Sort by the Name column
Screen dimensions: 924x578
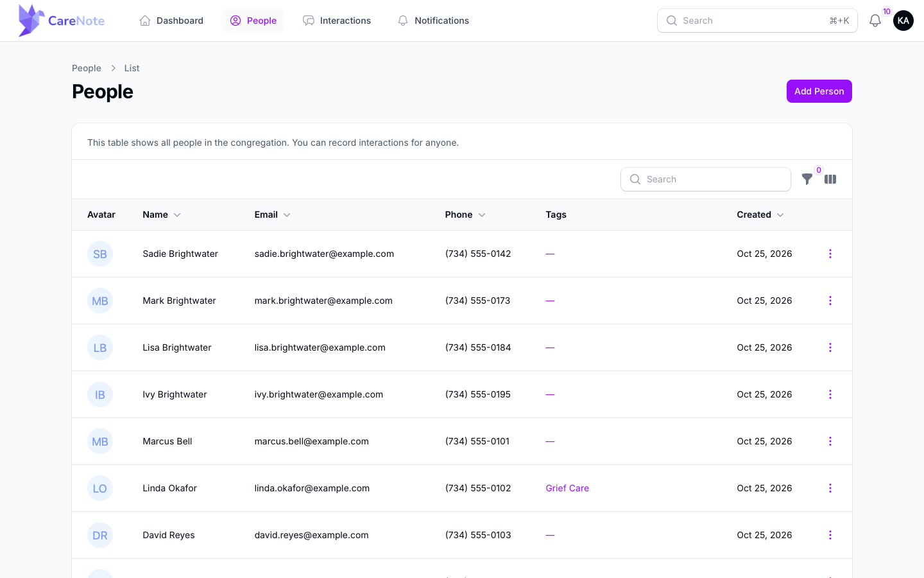(x=162, y=215)
